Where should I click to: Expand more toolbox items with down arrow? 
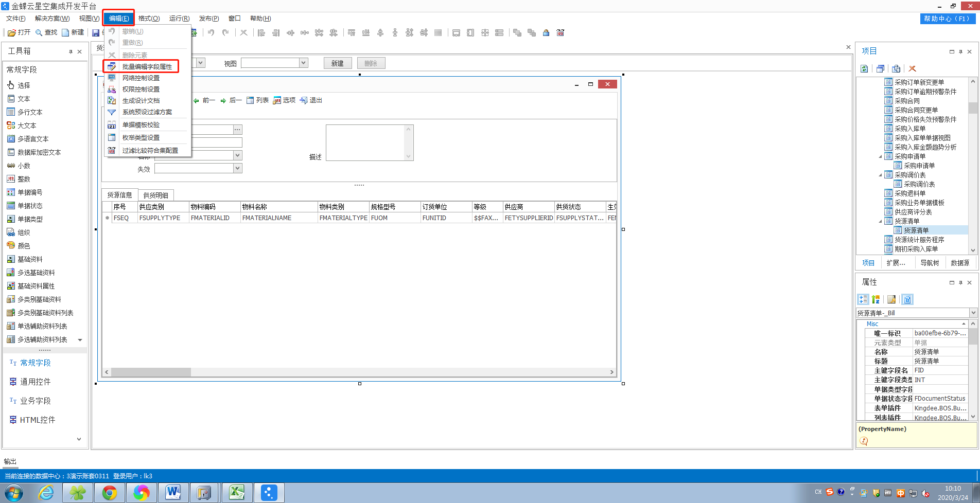click(80, 339)
